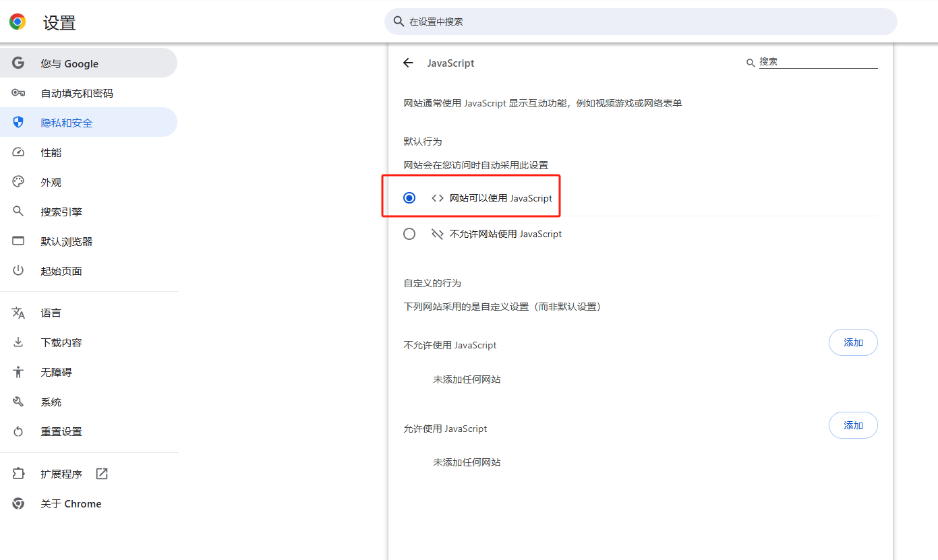
Task: Click 下列网站采用的是自定义设置 description text
Action: (502, 307)
